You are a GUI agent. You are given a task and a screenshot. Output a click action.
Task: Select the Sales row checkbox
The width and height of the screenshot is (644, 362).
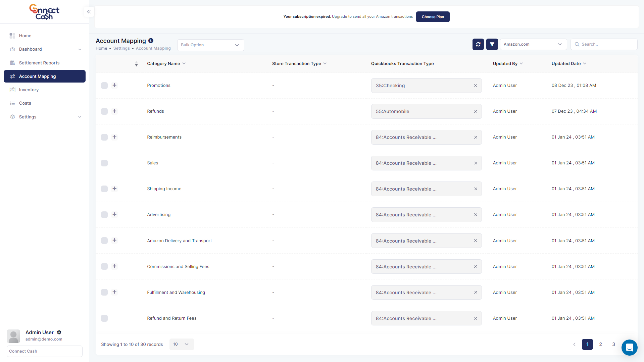point(104,163)
